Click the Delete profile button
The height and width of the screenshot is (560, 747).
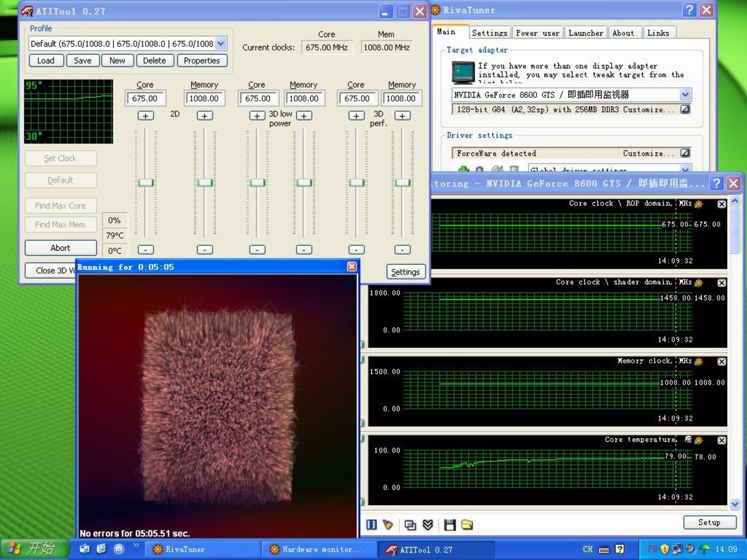click(154, 60)
